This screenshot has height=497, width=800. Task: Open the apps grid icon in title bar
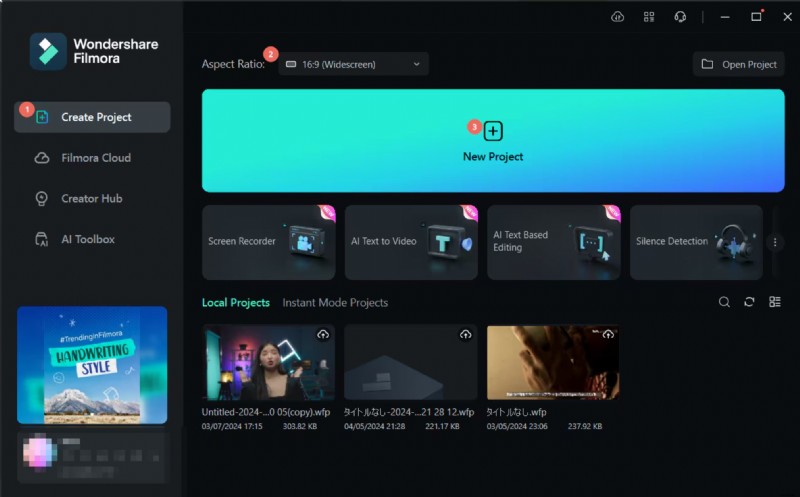(649, 17)
